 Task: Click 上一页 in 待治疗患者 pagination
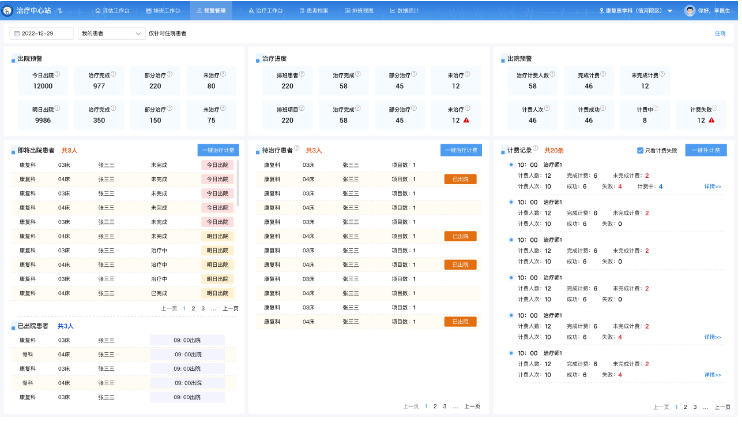pos(411,407)
